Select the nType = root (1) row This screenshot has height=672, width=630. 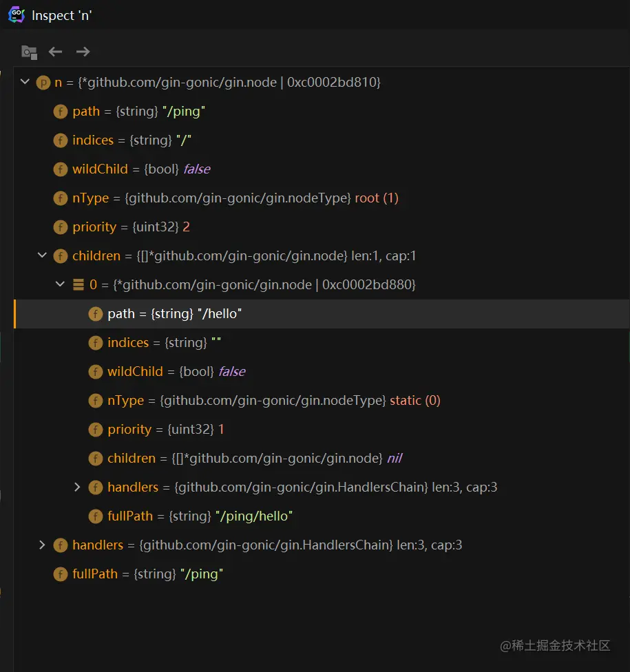[x=322, y=198]
